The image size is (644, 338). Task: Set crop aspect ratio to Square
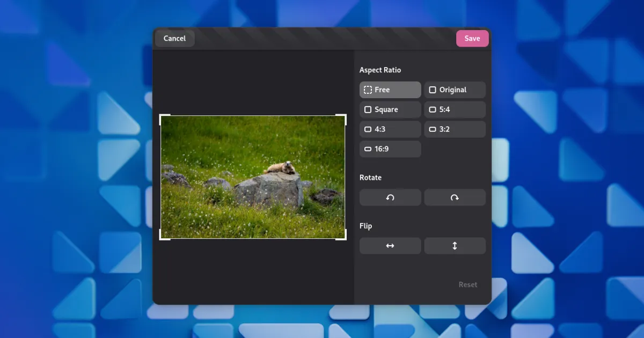[390, 109]
